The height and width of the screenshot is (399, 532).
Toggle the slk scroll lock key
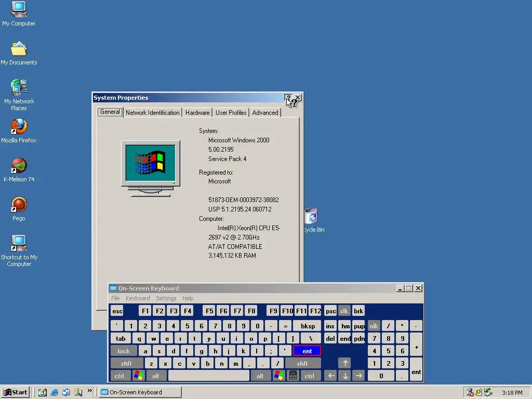(x=344, y=311)
